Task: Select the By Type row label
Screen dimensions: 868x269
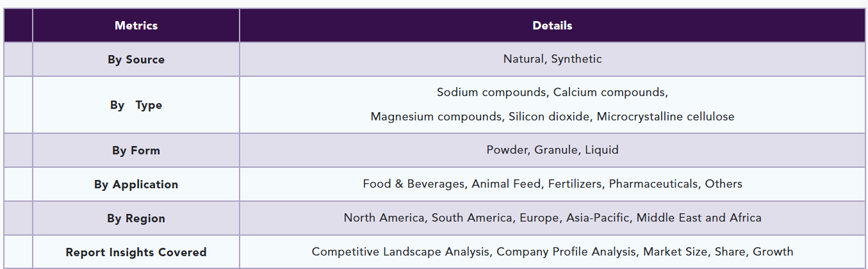Action: pos(136,105)
